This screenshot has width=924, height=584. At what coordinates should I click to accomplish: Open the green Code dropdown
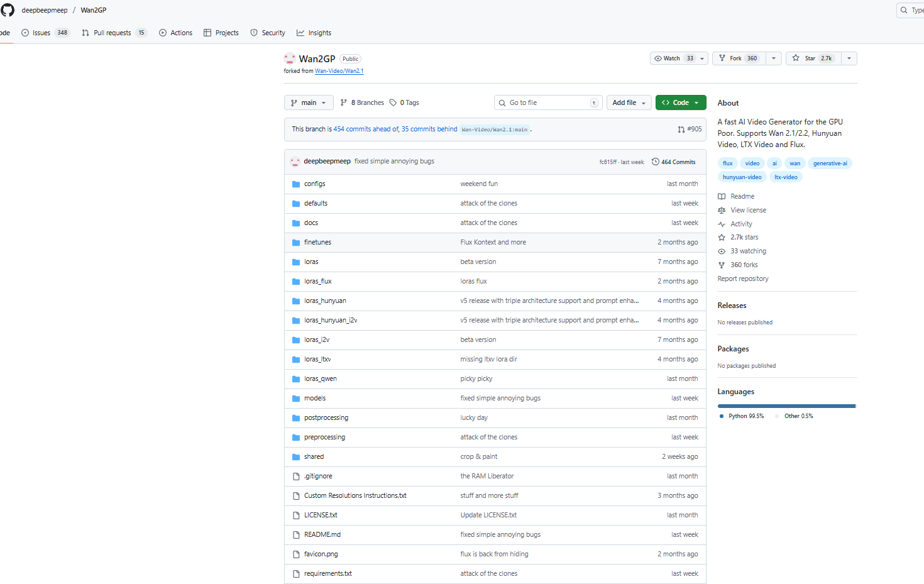coord(681,102)
